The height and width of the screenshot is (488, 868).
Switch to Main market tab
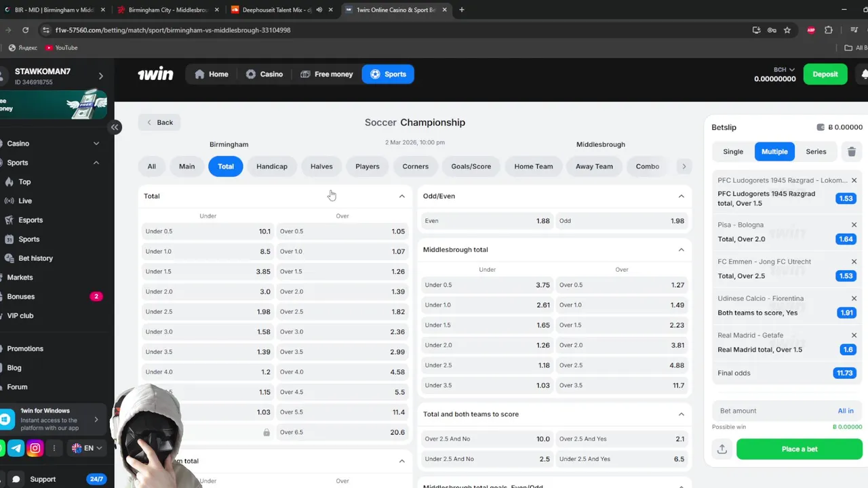coord(186,166)
